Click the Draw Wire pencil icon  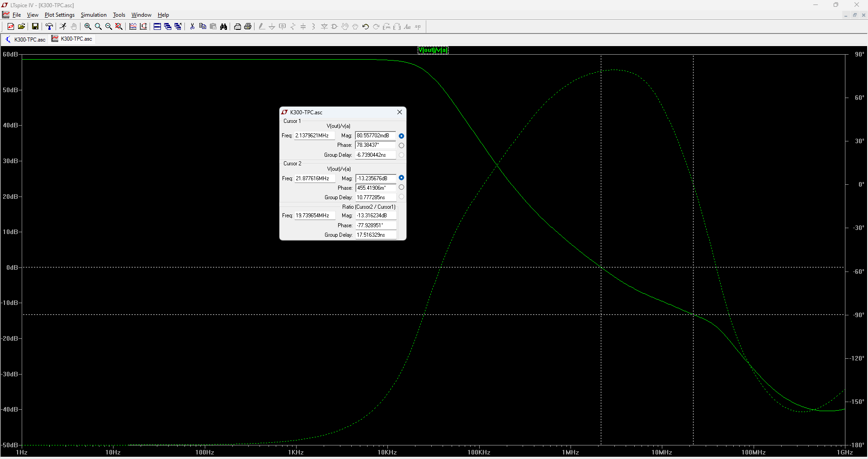tap(262, 27)
